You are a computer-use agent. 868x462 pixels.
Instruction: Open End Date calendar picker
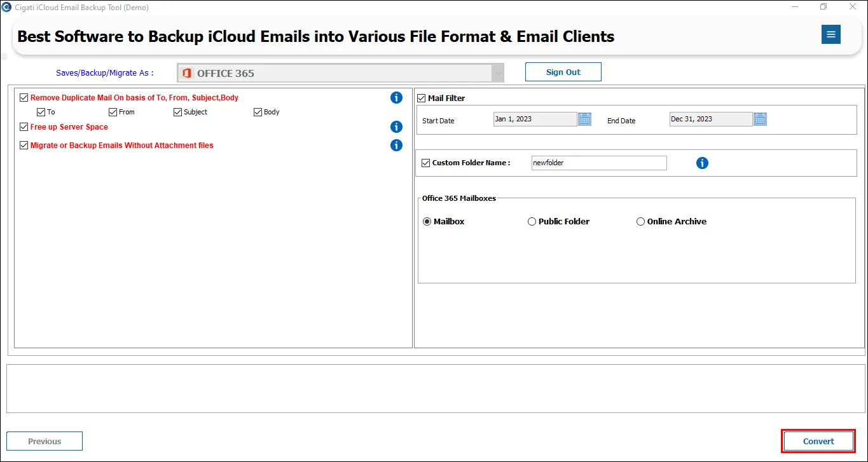click(x=760, y=119)
